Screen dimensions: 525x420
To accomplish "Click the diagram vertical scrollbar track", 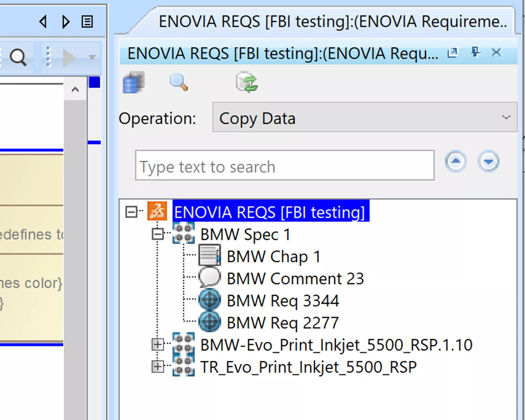I will click(x=75, y=260).
